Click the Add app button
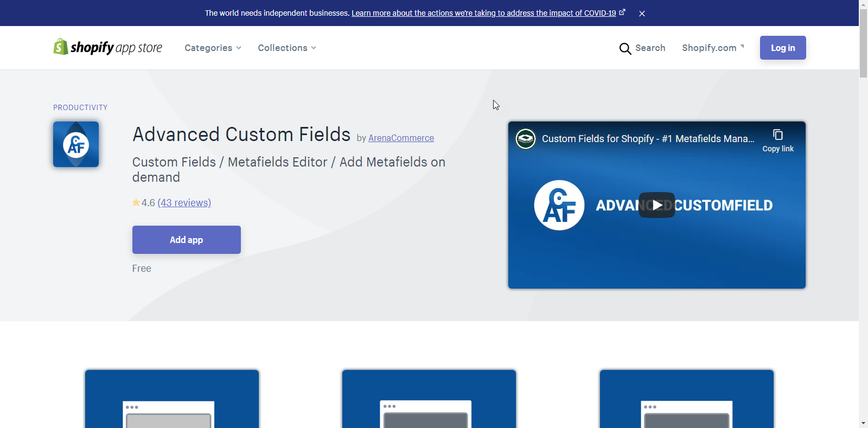868x428 pixels. pos(187,240)
